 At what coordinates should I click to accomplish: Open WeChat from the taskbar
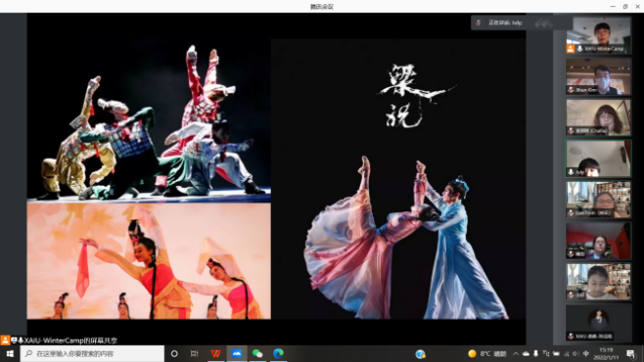257,353
